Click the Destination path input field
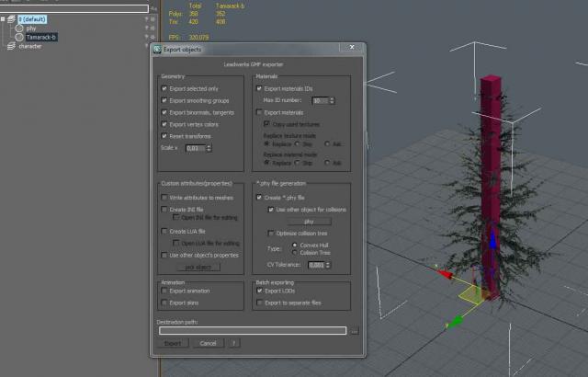 [253, 330]
